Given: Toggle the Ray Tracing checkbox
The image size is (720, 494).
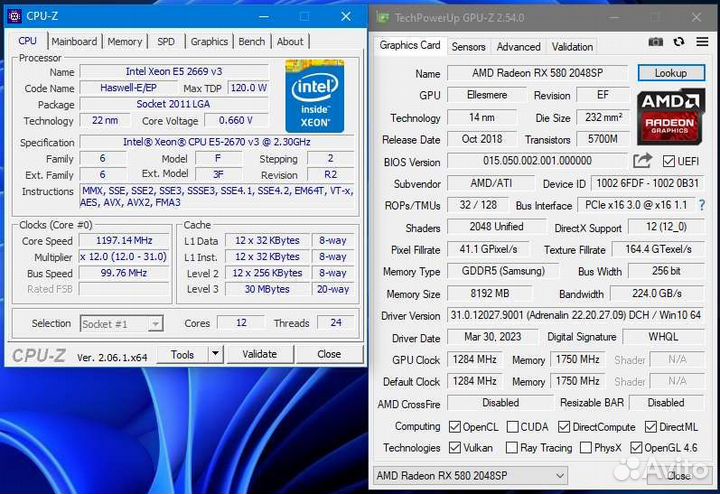Looking at the screenshot, I should point(511,448).
